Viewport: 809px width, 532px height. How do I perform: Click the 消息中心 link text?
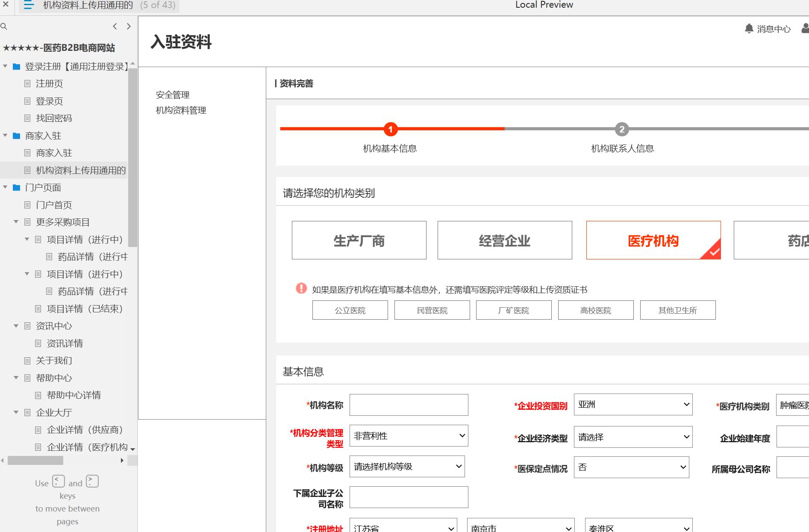(774, 29)
